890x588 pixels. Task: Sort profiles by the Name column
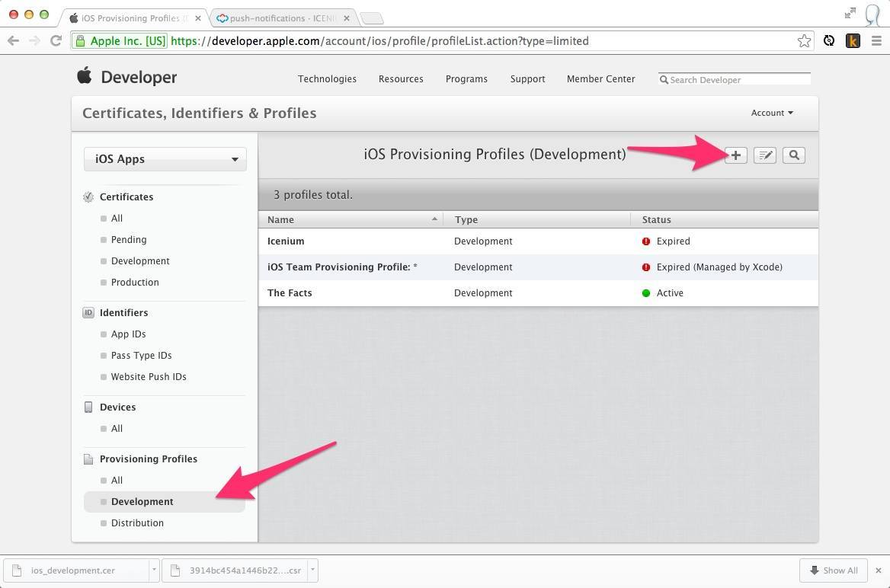(x=351, y=219)
